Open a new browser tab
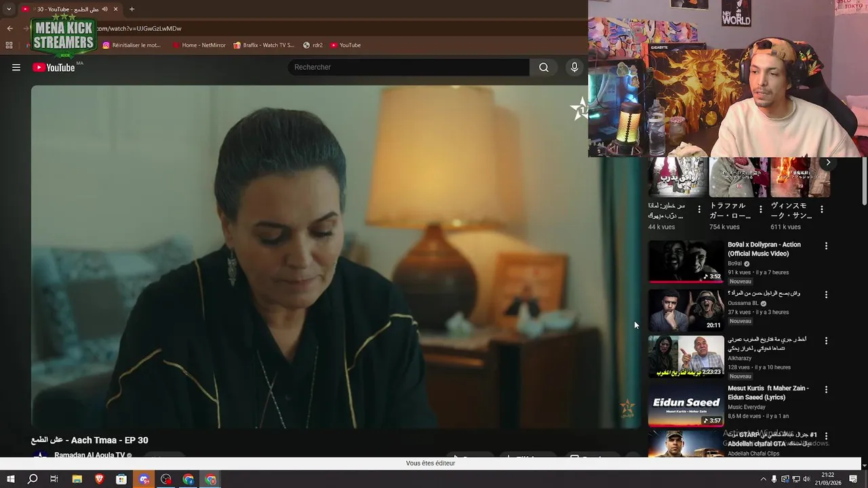The image size is (868, 488). [x=132, y=9]
